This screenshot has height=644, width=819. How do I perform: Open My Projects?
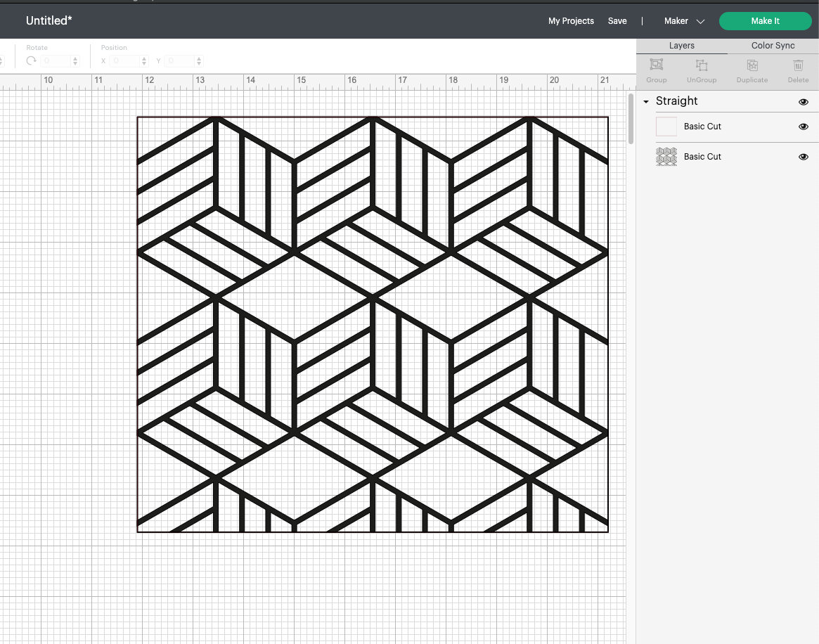click(571, 21)
